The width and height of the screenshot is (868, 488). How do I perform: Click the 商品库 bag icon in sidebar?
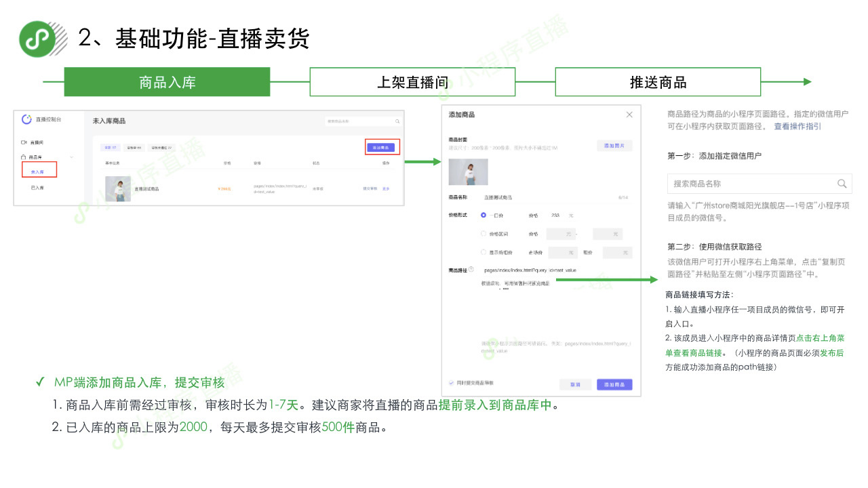coord(24,157)
